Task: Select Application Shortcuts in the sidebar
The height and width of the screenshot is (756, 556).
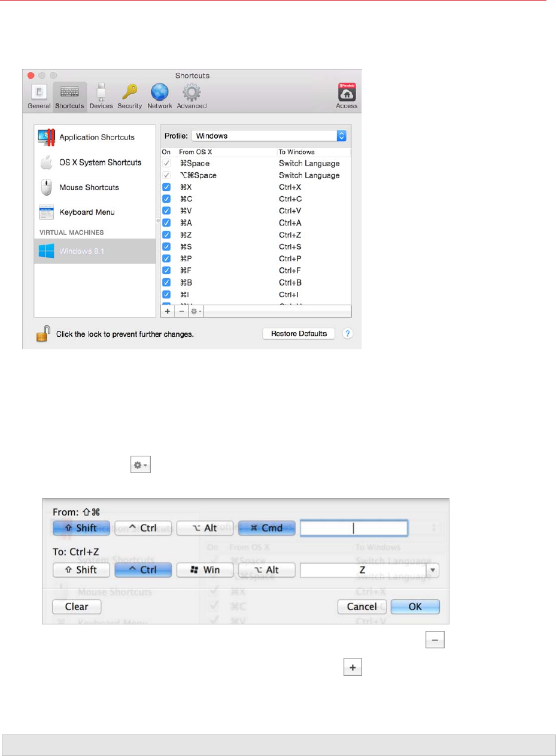Action: (x=96, y=138)
